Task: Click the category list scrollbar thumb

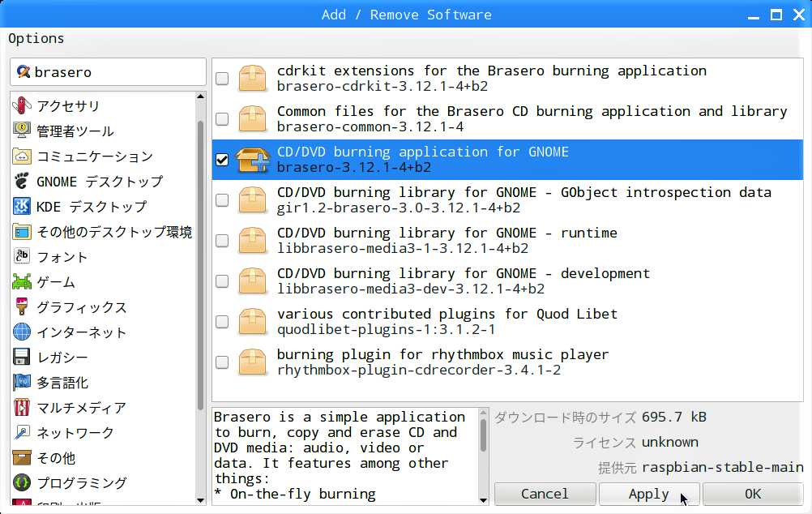Action: click(201, 266)
